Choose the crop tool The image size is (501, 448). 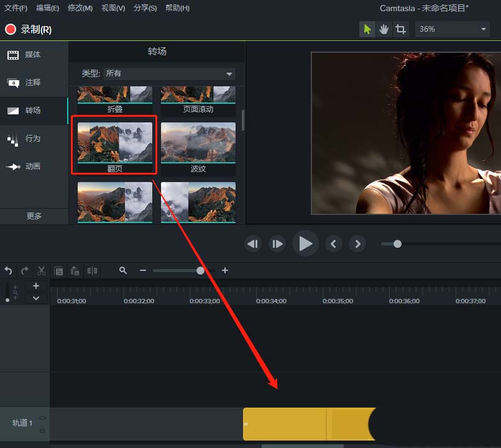click(x=401, y=29)
